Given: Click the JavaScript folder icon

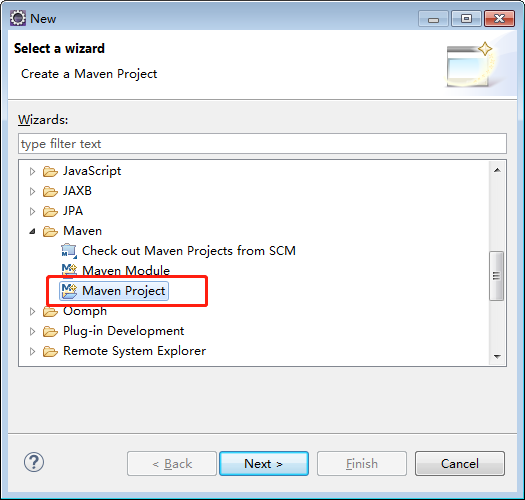Looking at the screenshot, I should (x=50, y=171).
